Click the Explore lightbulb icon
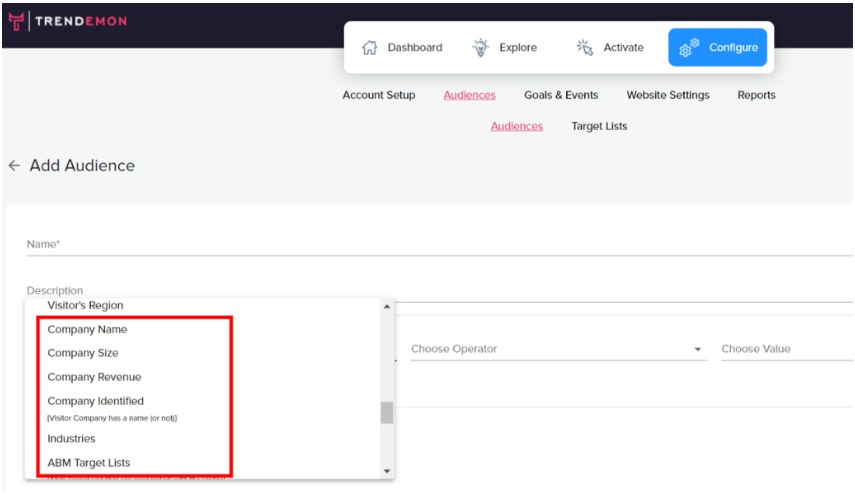The image size is (855, 502). pos(480,47)
